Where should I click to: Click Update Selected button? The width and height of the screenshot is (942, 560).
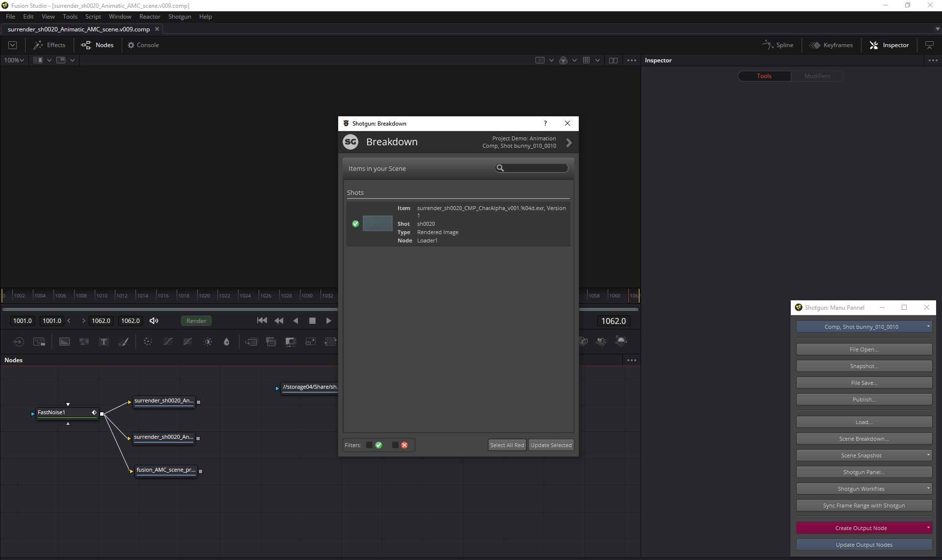coord(551,445)
